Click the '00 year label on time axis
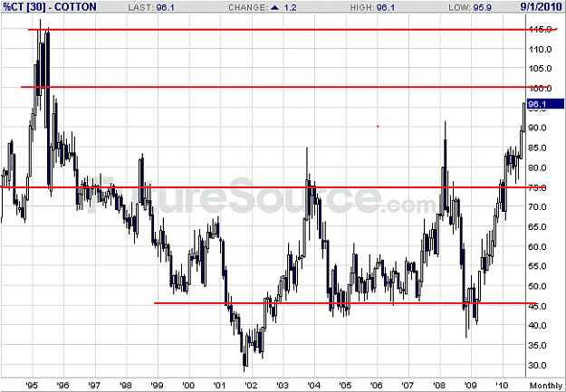The image size is (566, 392). (x=188, y=385)
